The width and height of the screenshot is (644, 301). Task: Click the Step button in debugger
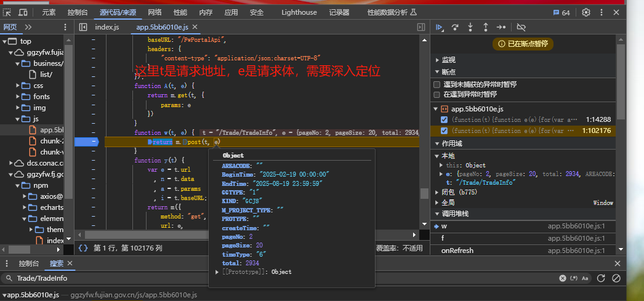pyautogui.click(x=501, y=27)
